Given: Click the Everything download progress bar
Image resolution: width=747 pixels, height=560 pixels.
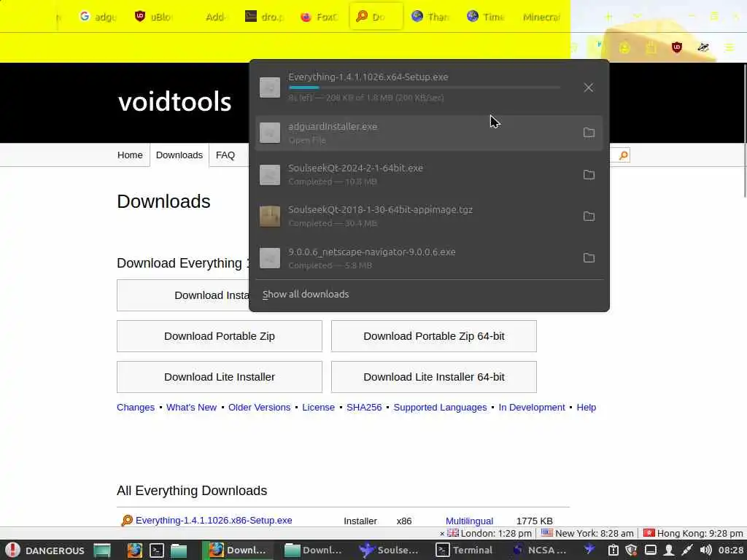Looking at the screenshot, I should tap(424, 87).
